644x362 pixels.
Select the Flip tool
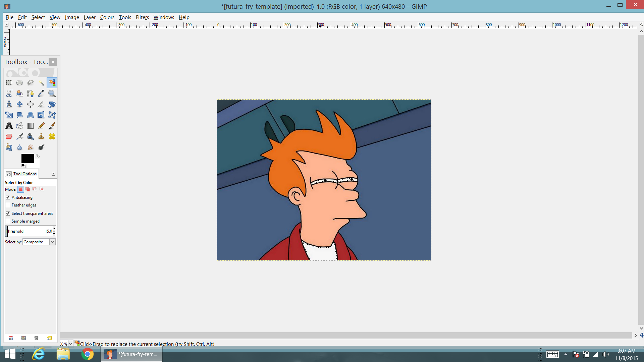point(41,115)
